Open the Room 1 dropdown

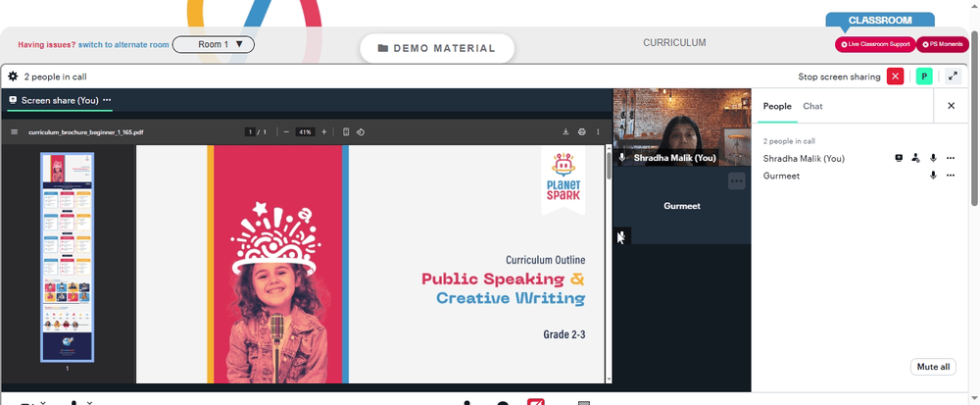coord(213,44)
